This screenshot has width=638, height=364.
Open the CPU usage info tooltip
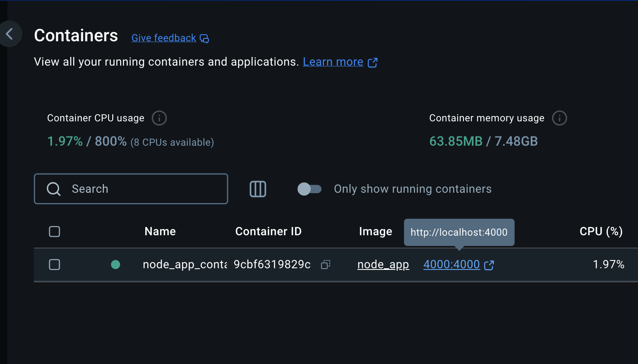159,118
